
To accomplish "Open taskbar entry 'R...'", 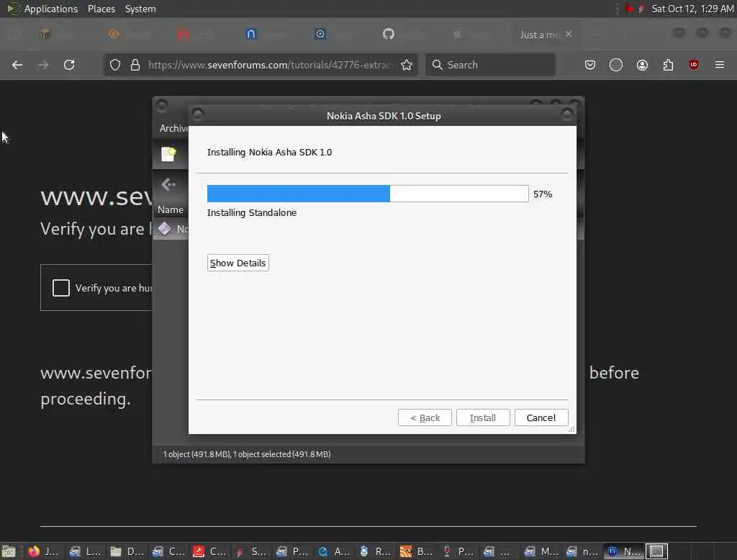I will point(374,551).
